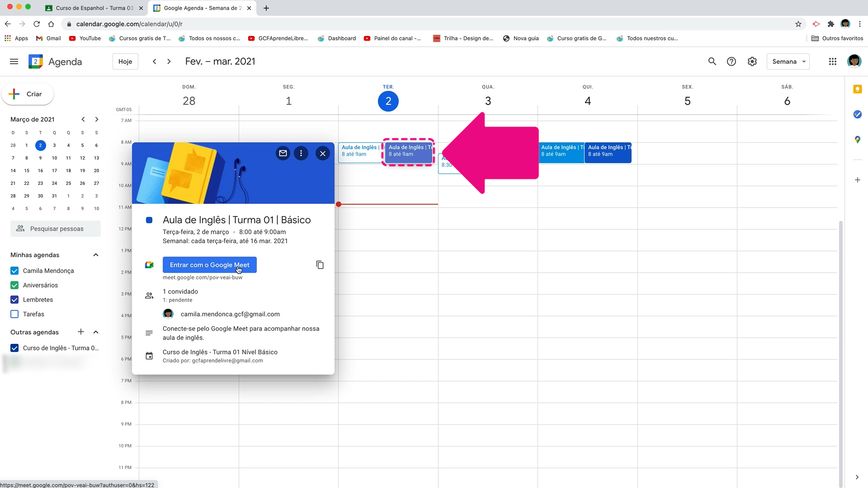Select highlighted Aula de Inglês event on Tuesday
The image size is (868, 488).
[x=410, y=153]
